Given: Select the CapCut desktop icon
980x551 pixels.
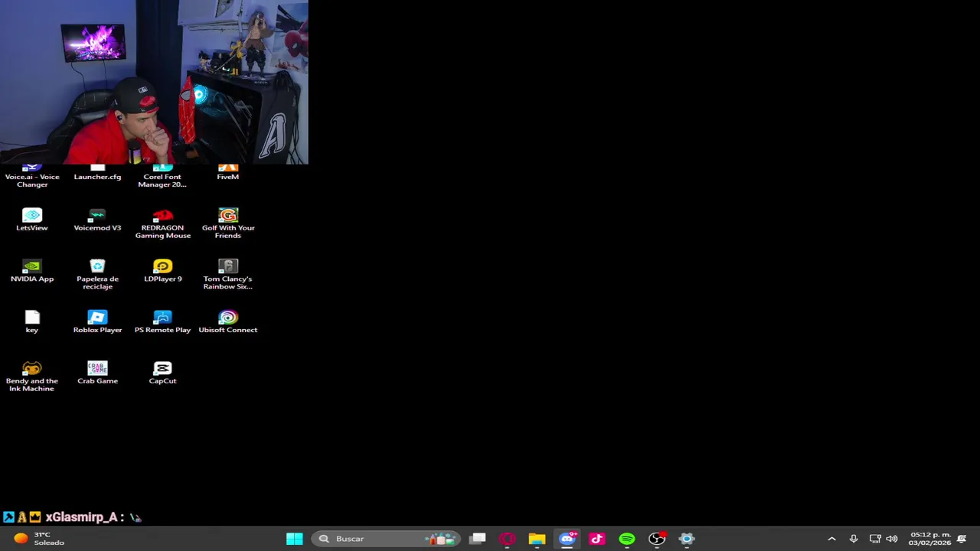Looking at the screenshot, I should (x=162, y=373).
